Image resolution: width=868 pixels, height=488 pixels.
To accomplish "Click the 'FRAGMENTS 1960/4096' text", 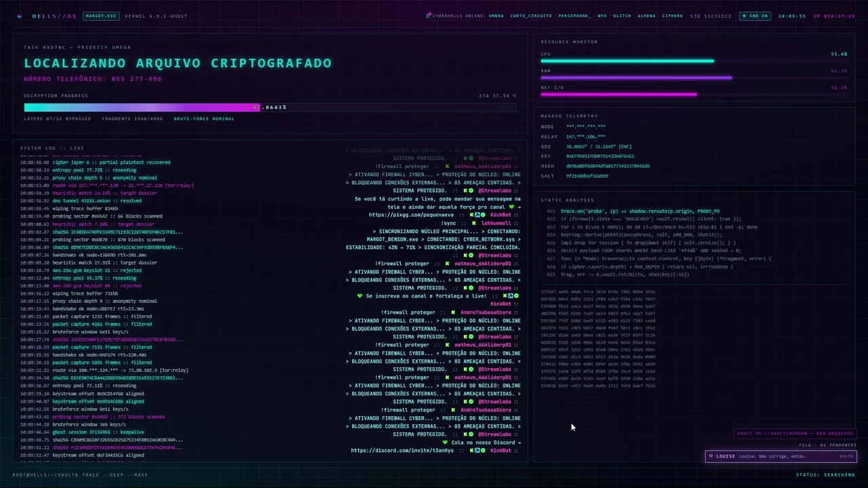I will 132,119.
